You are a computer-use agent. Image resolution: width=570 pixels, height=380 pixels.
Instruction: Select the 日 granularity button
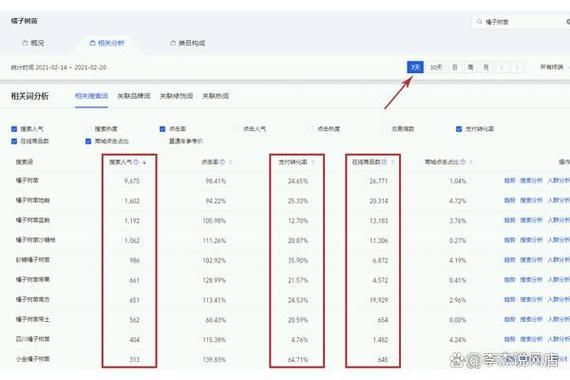click(x=455, y=67)
